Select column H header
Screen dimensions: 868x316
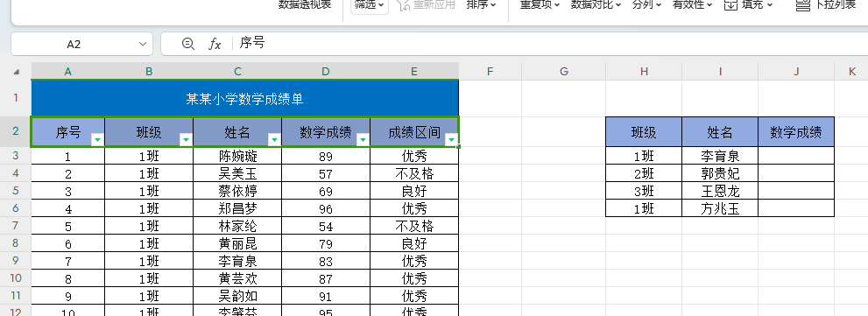pos(644,72)
